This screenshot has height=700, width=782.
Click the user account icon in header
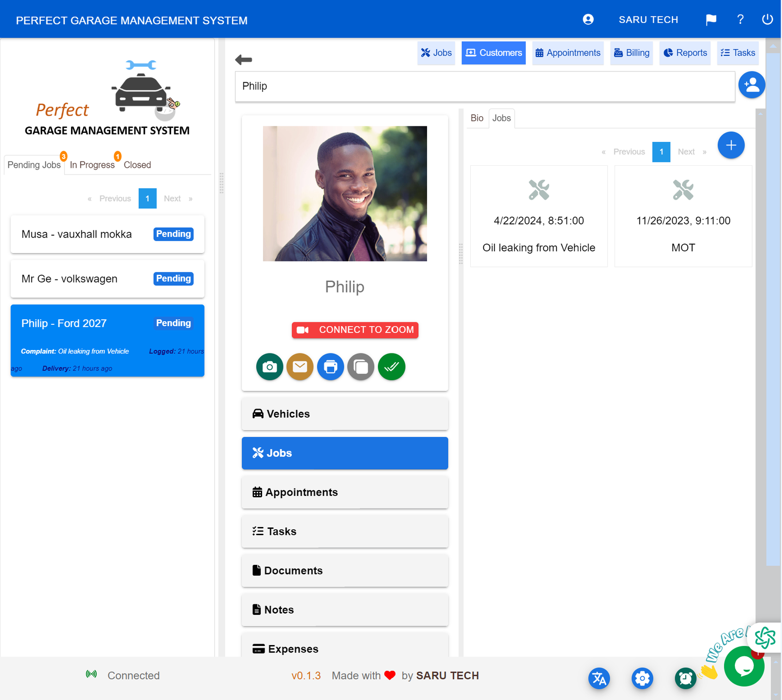click(x=588, y=19)
